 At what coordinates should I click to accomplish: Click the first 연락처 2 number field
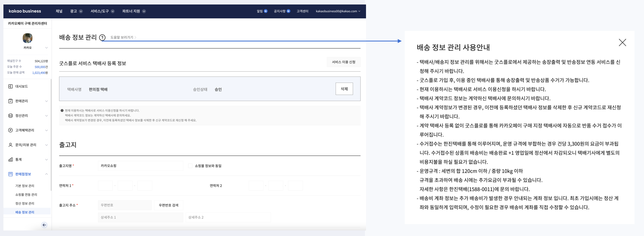(x=256, y=186)
